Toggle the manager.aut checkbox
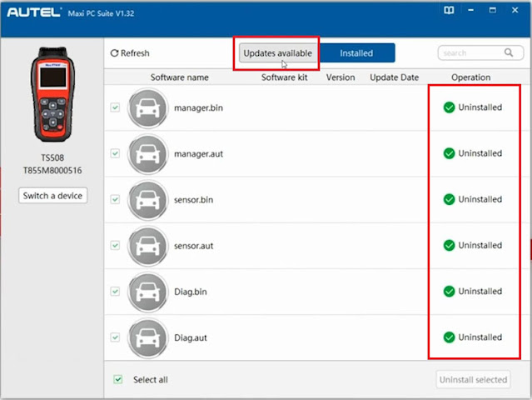532x400 pixels. tap(116, 153)
